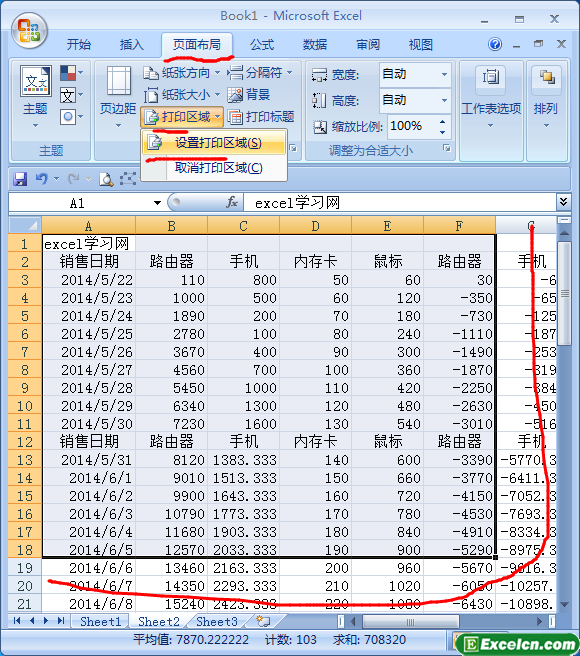Switch to the View (视图) tab
The width and height of the screenshot is (580, 656).
click(421, 44)
